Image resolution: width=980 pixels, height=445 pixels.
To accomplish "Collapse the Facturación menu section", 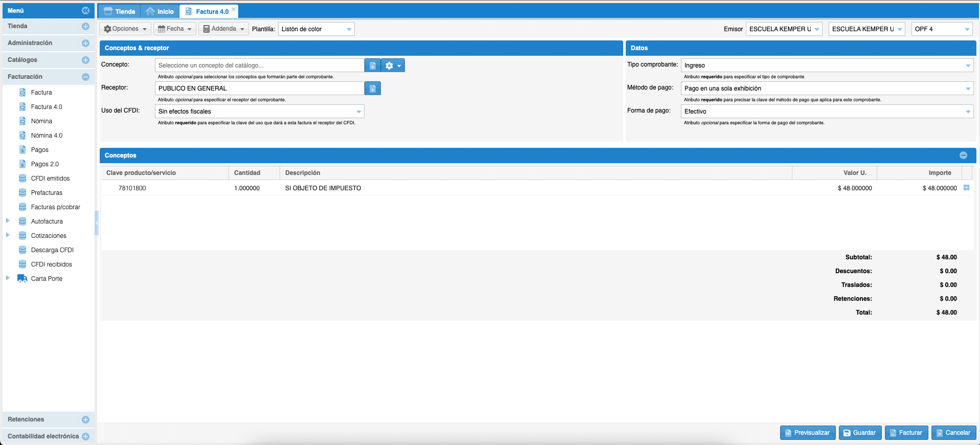I will (x=85, y=77).
